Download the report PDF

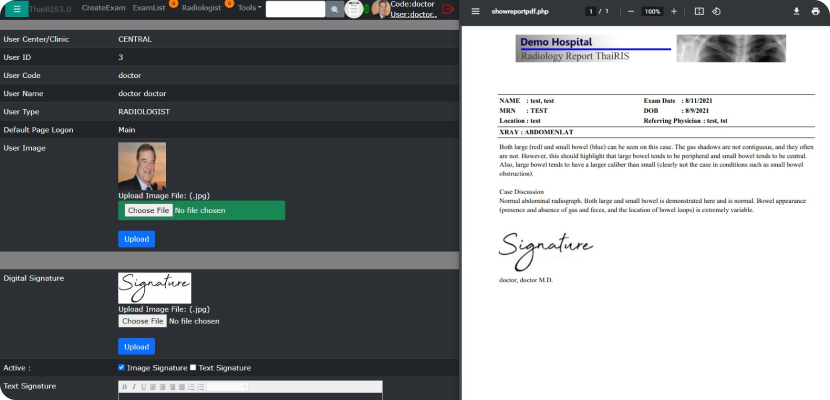point(796,11)
